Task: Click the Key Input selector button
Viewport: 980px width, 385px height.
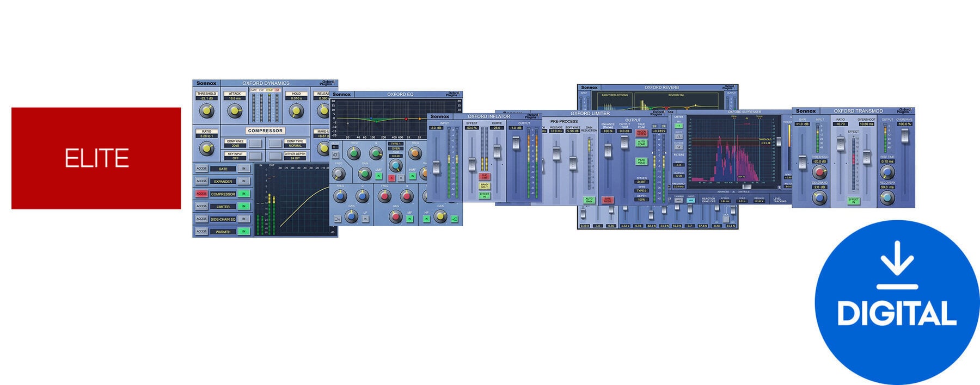Action: [255, 156]
